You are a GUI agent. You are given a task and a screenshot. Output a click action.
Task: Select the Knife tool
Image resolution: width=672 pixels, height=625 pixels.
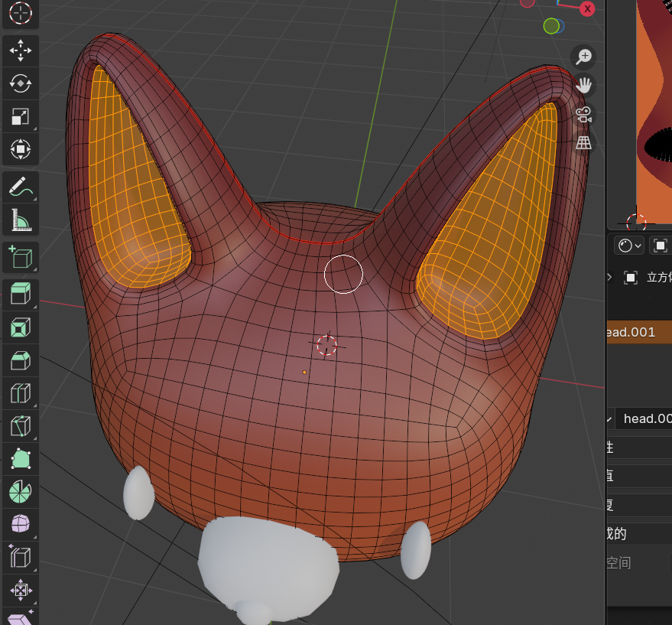[x=21, y=426]
